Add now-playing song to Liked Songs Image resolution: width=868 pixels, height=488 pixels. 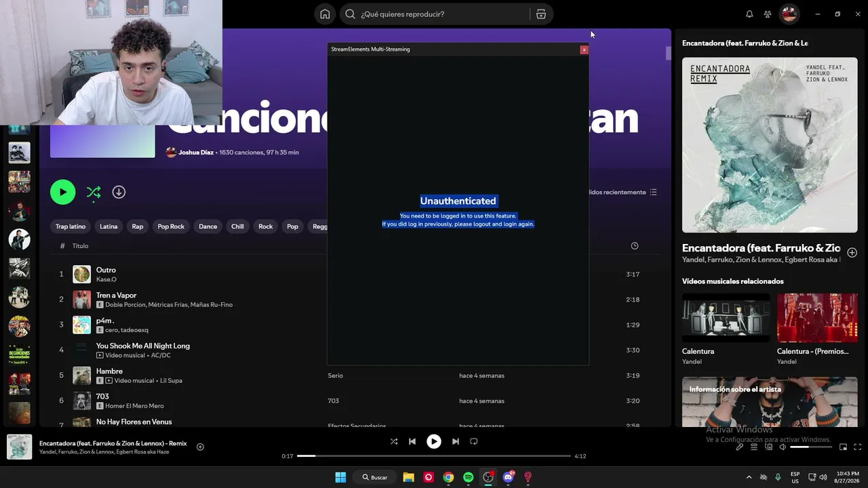(x=200, y=447)
